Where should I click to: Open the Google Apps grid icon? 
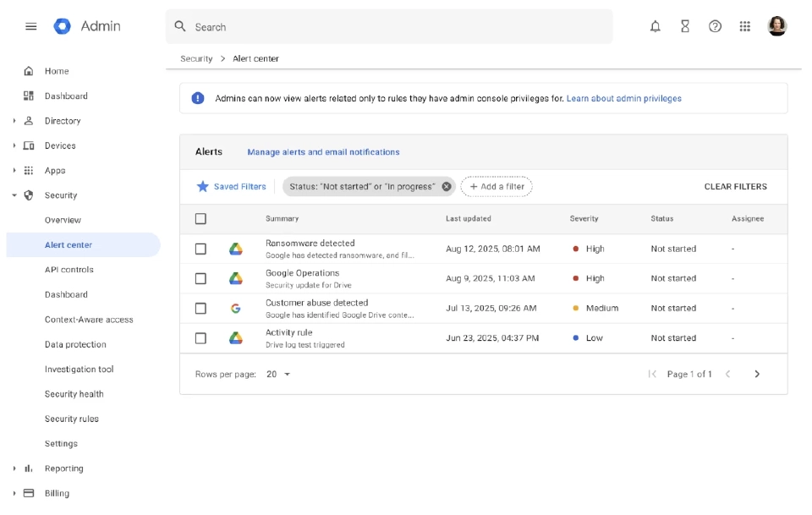click(744, 26)
